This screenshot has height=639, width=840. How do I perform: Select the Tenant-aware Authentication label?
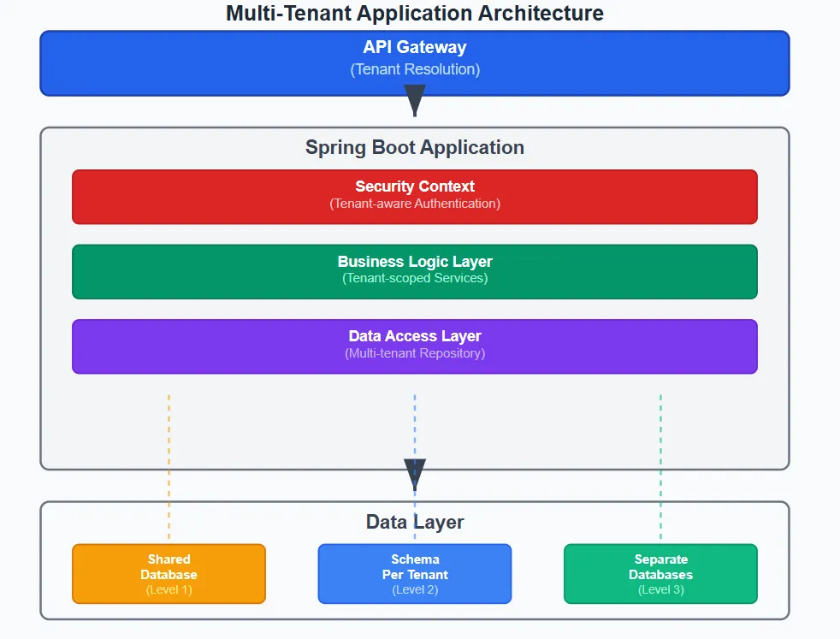tap(414, 204)
